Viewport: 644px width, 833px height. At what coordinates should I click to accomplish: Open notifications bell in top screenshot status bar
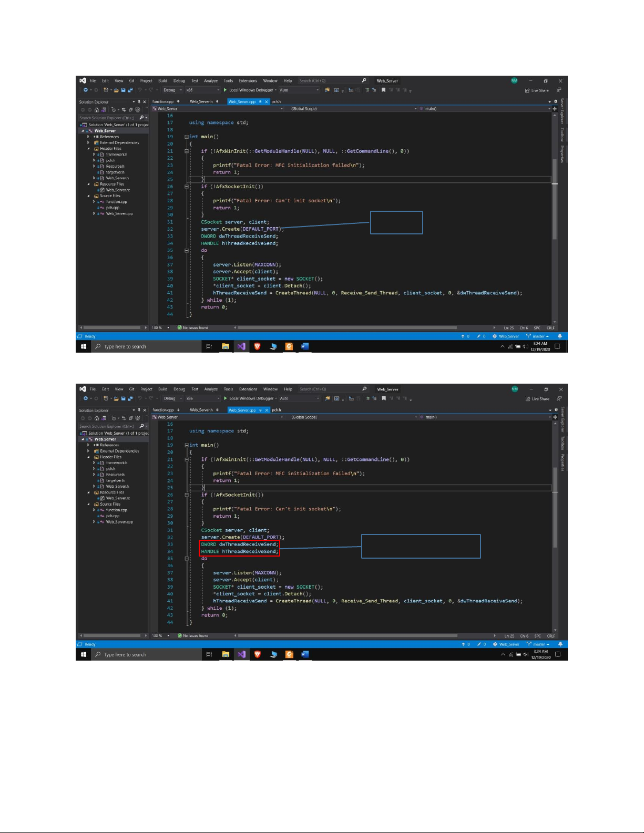coord(559,336)
